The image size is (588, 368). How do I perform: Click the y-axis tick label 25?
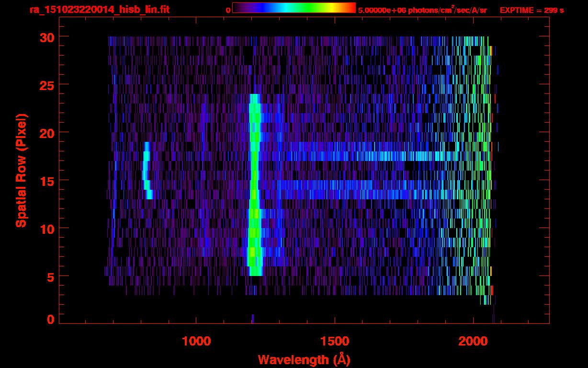[47, 85]
